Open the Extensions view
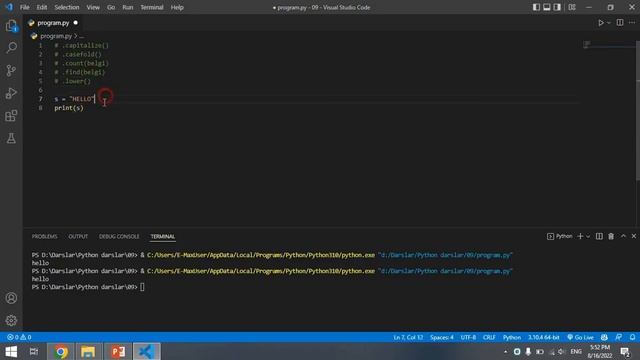The image size is (640, 360). 11,116
